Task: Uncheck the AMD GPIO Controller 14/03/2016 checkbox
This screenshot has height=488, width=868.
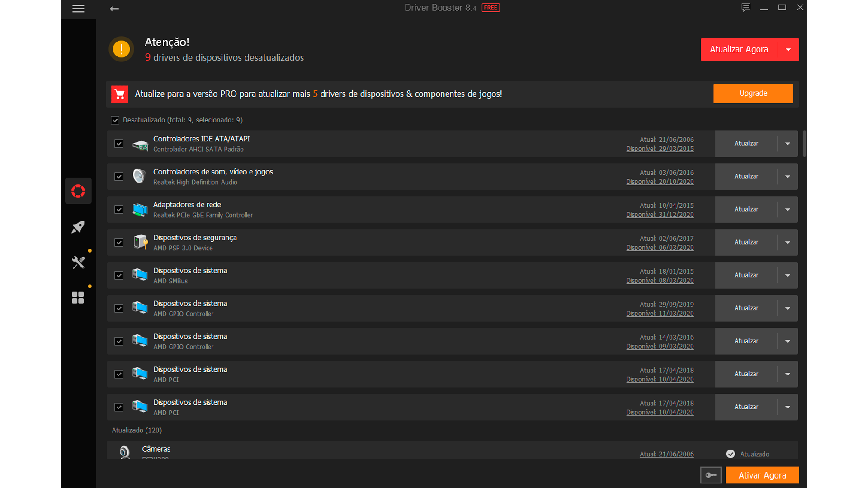Action: [x=119, y=342]
